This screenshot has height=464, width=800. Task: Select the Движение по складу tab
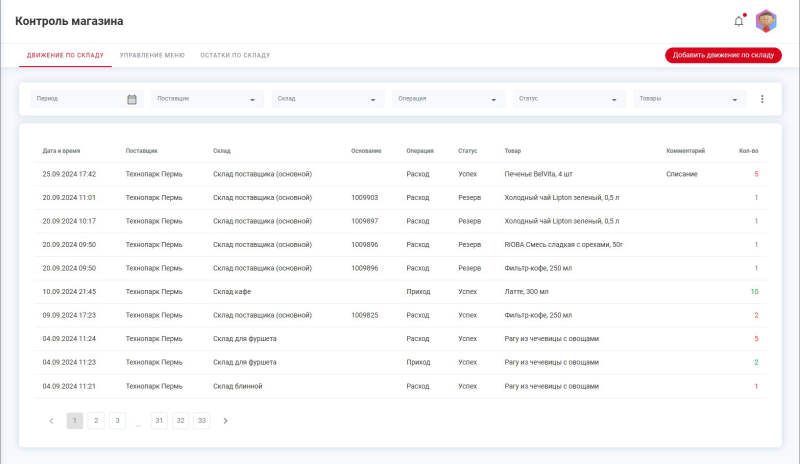(x=65, y=55)
